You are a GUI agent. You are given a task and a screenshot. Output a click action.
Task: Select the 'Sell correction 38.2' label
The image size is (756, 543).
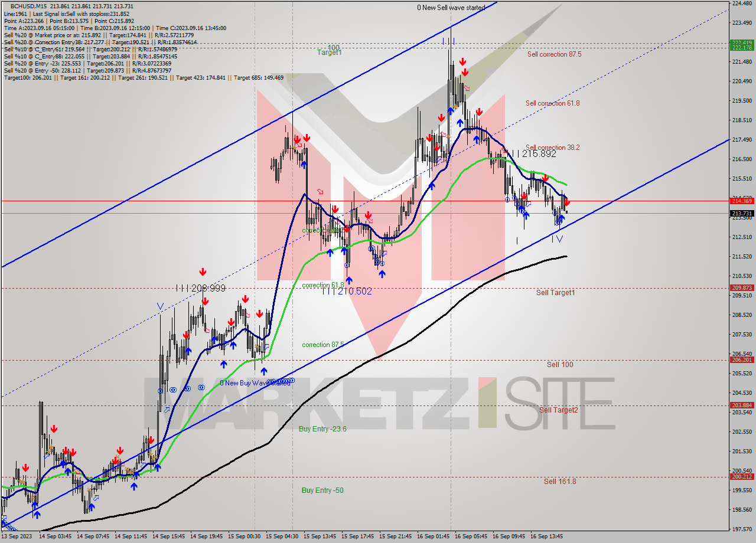[552, 148]
